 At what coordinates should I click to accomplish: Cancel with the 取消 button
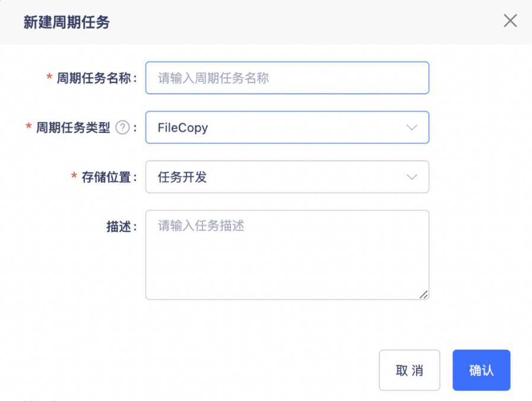coord(409,370)
